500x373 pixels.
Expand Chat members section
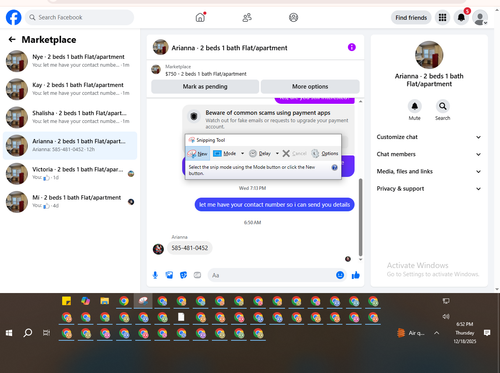pyautogui.click(x=429, y=154)
